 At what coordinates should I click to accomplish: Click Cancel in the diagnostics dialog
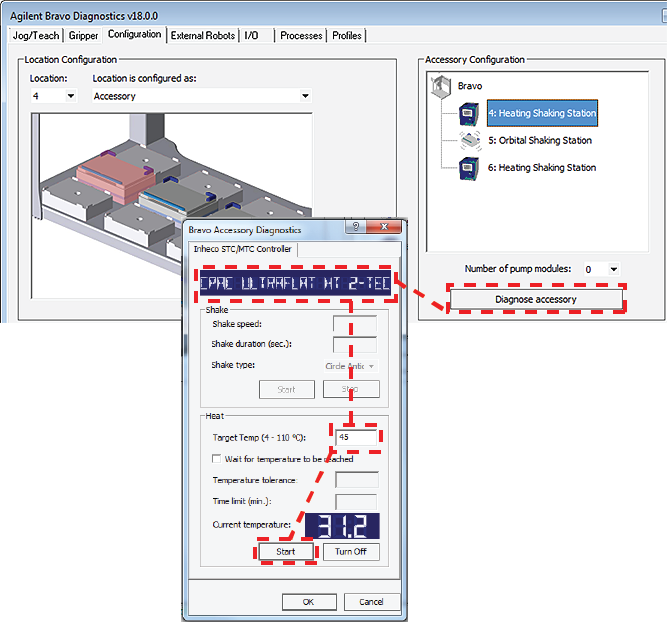pos(370,602)
